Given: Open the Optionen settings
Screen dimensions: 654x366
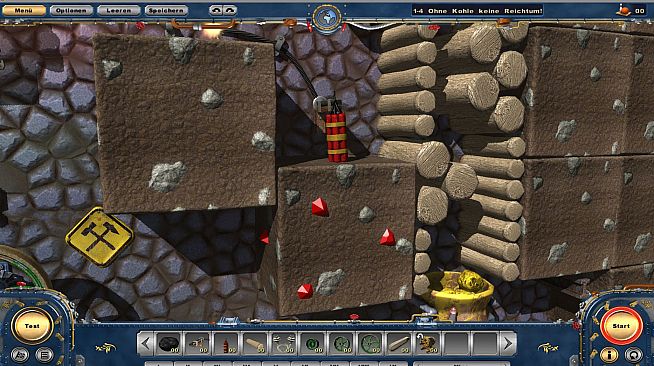Looking at the screenshot, I should pyautogui.click(x=71, y=10).
